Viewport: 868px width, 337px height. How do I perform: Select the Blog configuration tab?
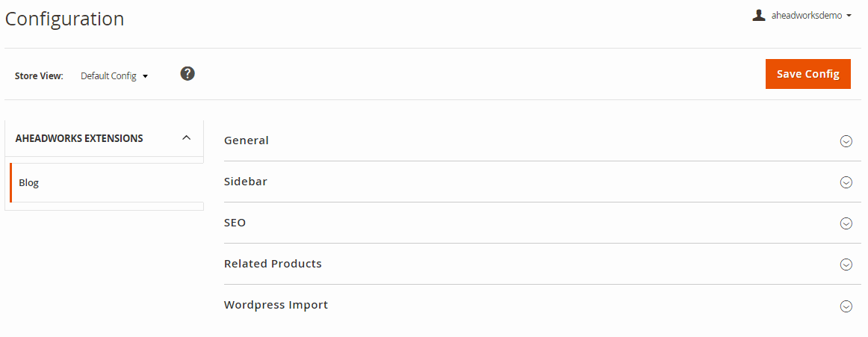[x=107, y=182]
